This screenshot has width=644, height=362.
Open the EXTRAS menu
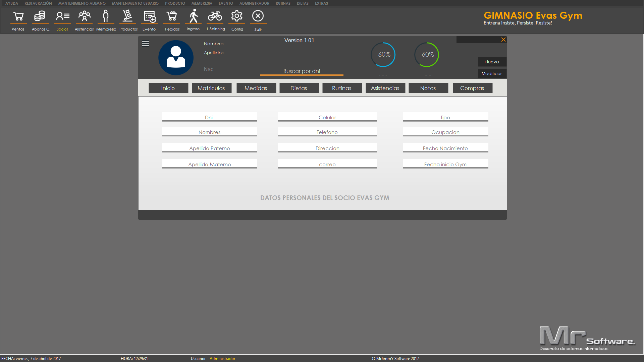(321, 3)
